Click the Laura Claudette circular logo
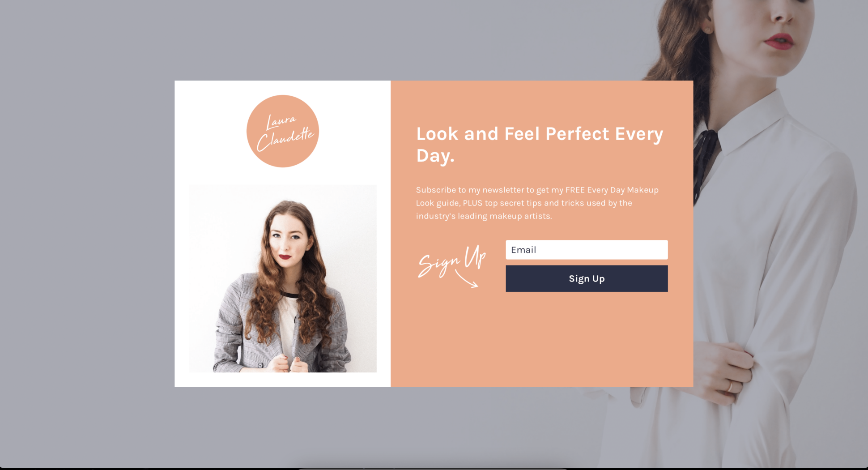The height and width of the screenshot is (470, 868). pos(282,131)
